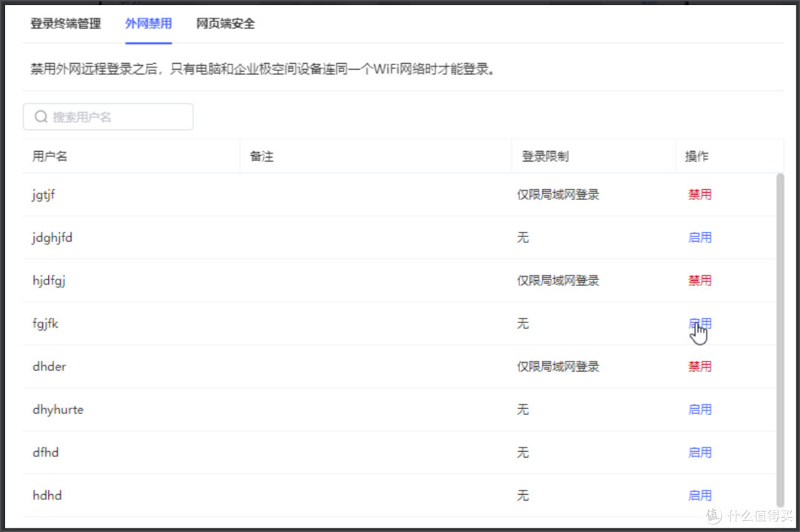The width and height of the screenshot is (800, 532).
Task: Click the 操作 column header
Action: pos(696,156)
